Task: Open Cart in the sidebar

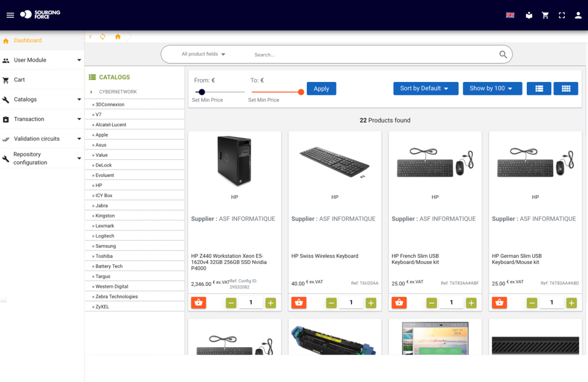Action: coord(42,80)
